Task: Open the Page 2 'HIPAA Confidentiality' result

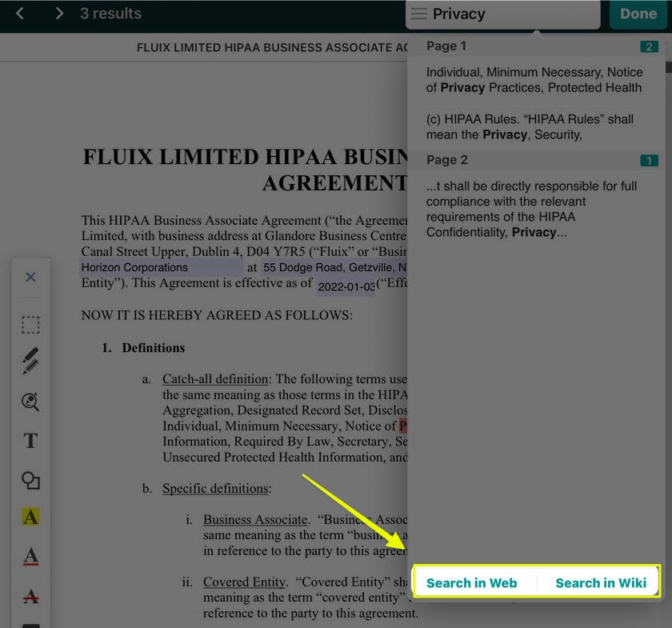Action: click(x=534, y=209)
